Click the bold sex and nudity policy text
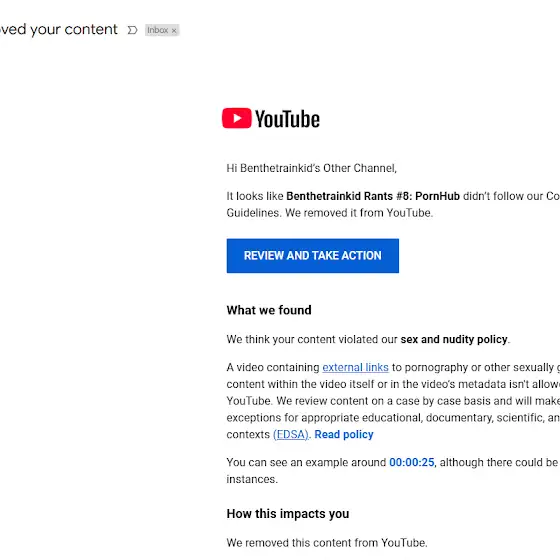Screen dimensions: 560x560 454,339
